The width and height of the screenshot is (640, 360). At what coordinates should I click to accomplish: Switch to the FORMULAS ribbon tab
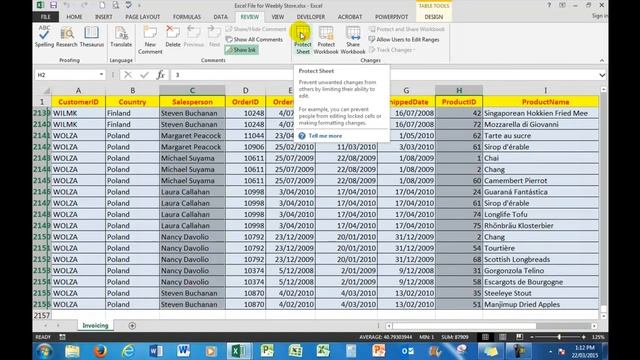point(187,17)
